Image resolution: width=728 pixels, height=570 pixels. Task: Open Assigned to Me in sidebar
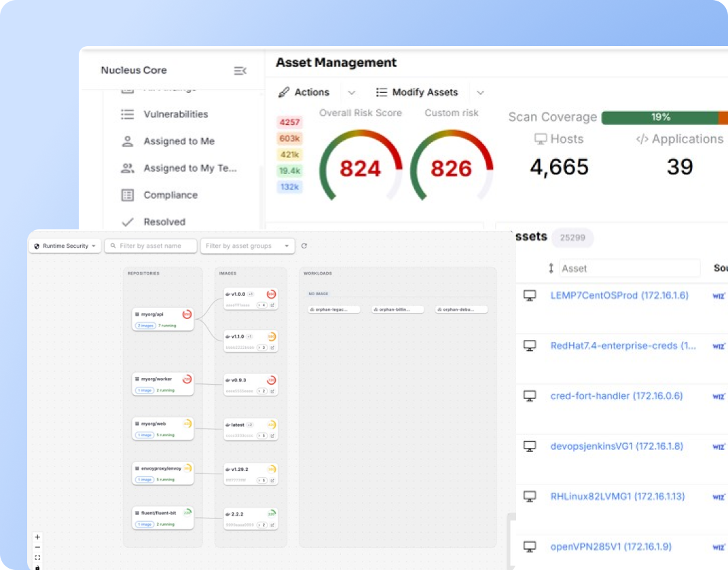click(x=179, y=141)
